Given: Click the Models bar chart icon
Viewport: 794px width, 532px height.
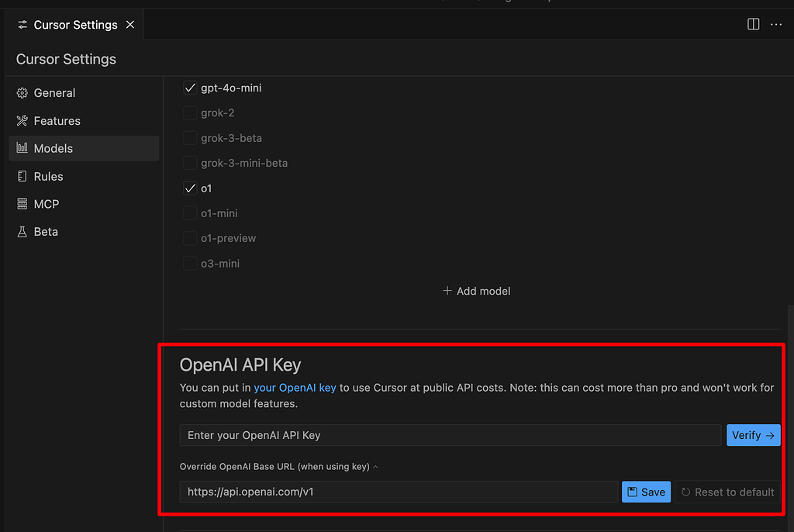Looking at the screenshot, I should [x=22, y=148].
